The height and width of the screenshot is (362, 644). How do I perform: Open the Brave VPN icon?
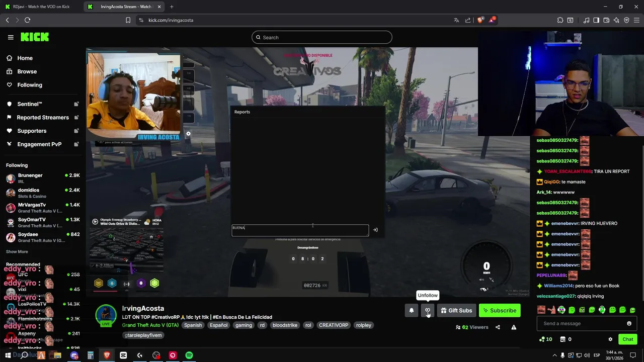tap(626, 20)
